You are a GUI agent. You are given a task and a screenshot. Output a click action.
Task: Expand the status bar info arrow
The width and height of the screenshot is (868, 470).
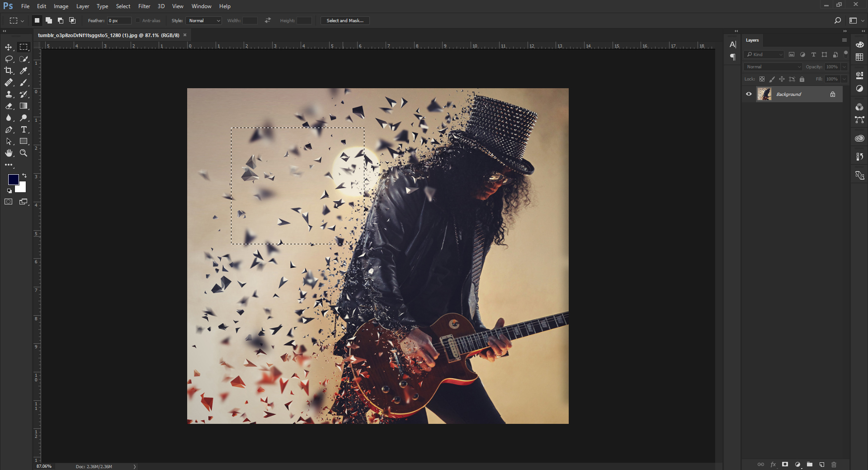coord(135,466)
